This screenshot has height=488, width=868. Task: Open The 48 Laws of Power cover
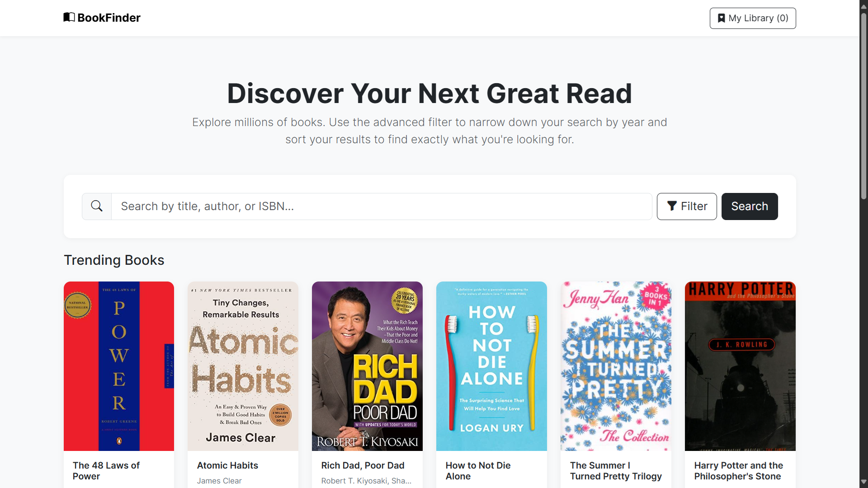119,366
